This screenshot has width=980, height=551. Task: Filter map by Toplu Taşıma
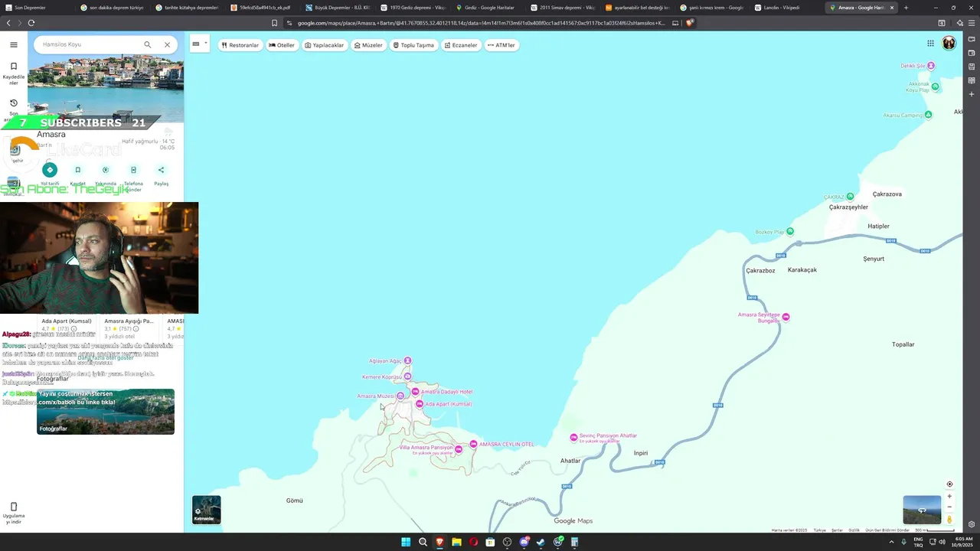413,45
